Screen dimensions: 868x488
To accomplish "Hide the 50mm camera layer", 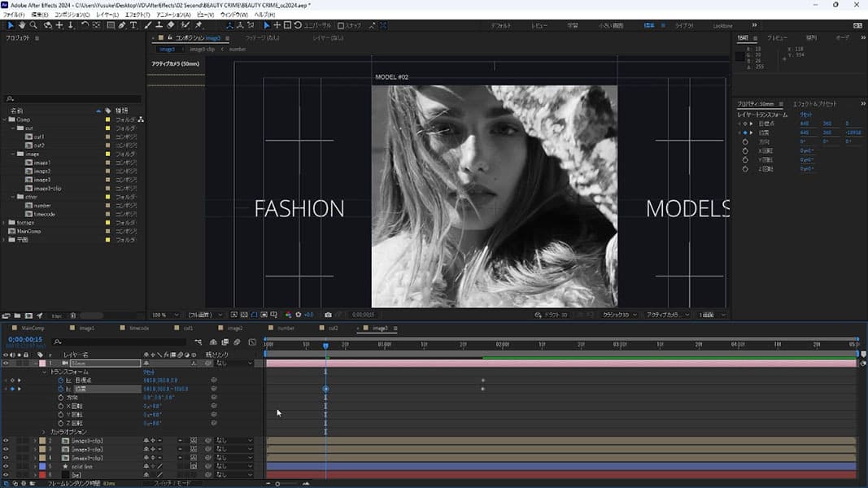I will pos(6,363).
